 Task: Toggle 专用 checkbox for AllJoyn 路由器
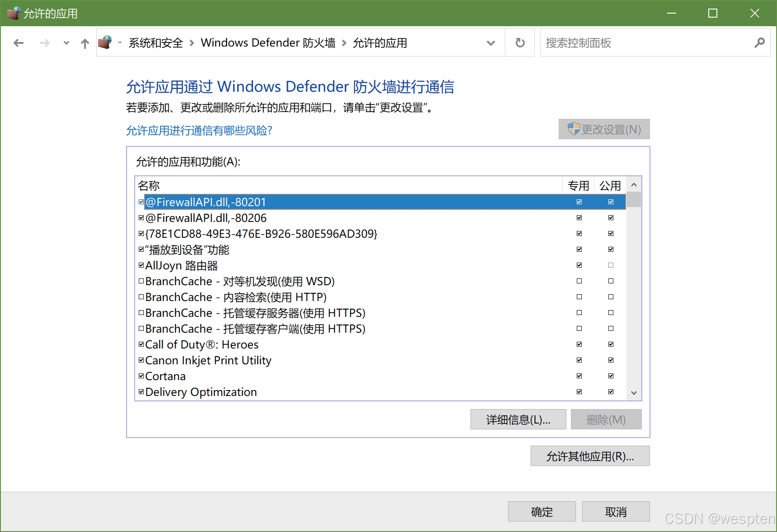coord(579,265)
